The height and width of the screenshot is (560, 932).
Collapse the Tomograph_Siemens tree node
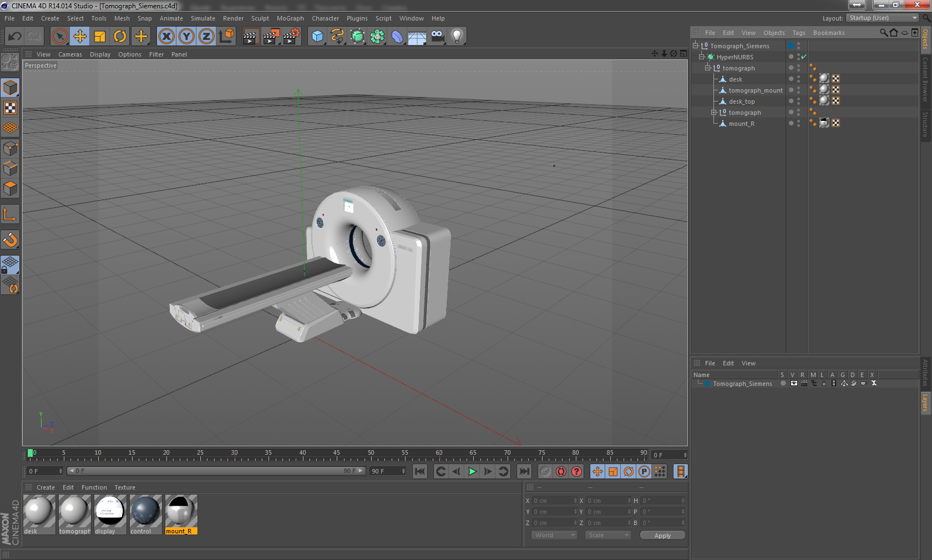tap(696, 45)
